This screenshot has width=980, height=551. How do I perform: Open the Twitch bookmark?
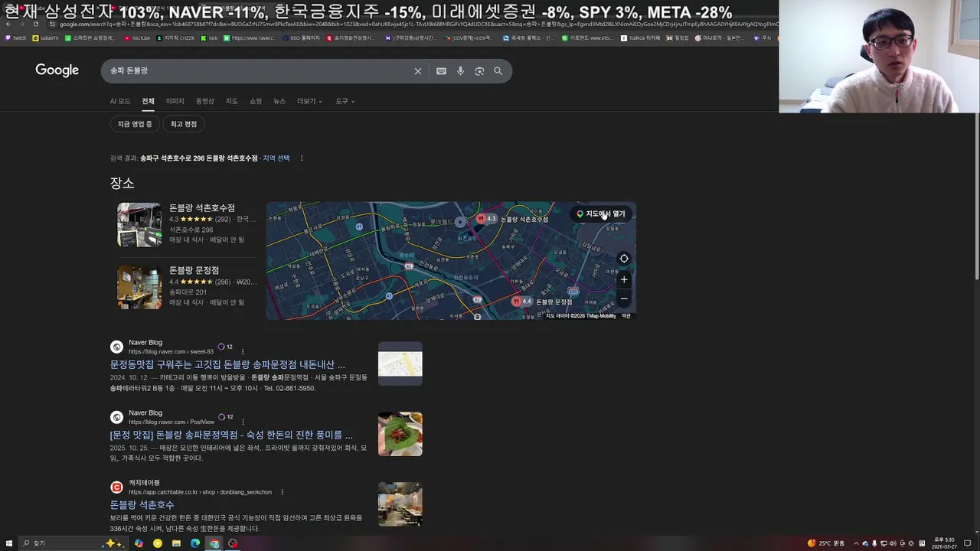[15, 37]
